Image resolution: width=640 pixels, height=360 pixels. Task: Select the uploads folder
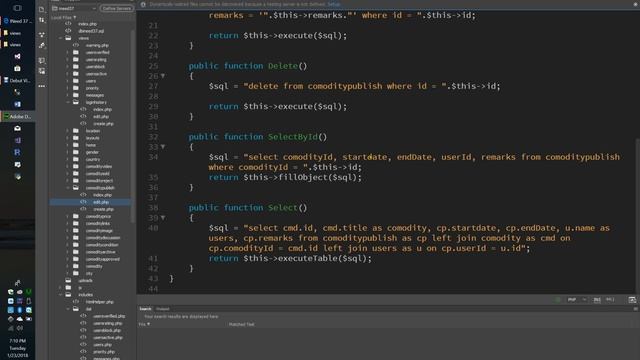[x=85, y=280]
